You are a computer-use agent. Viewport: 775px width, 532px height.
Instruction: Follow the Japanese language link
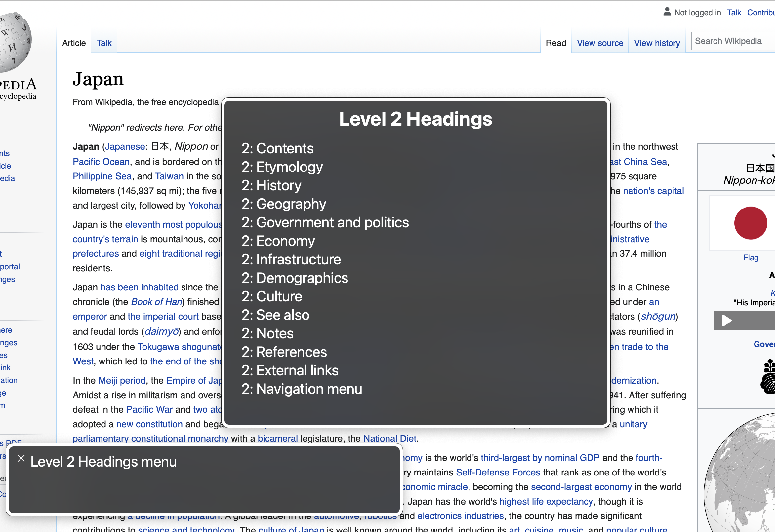[x=125, y=147]
